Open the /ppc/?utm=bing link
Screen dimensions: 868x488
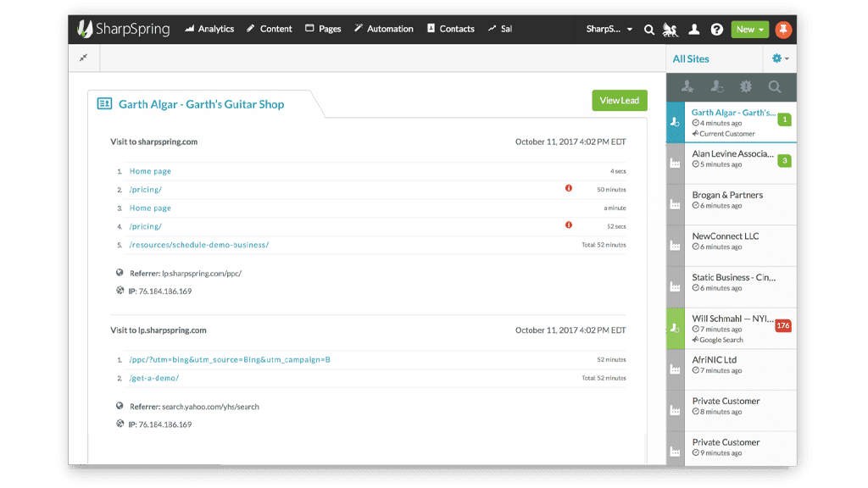point(230,359)
